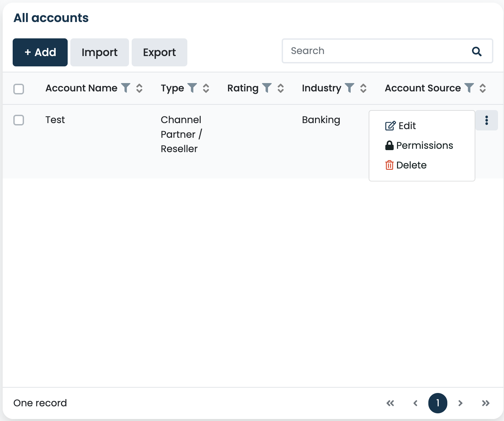Jump to the last page
The height and width of the screenshot is (421, 504).
(x=486, y=403)
